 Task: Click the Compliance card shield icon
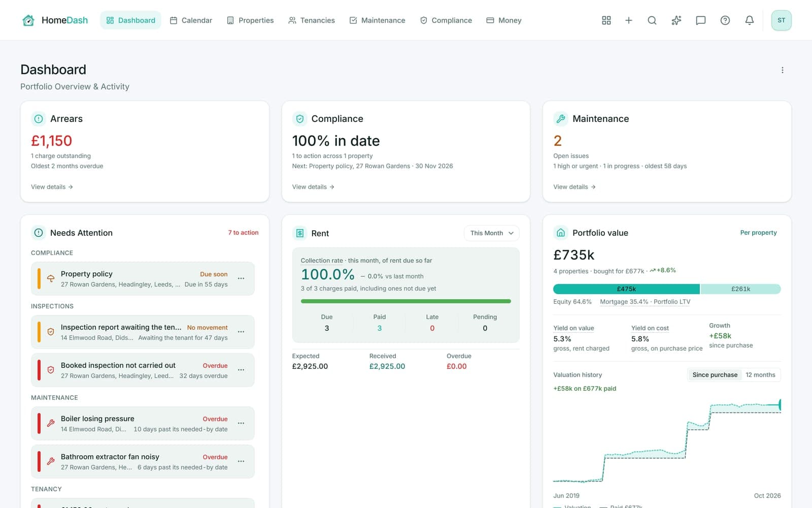click(300, 119)
